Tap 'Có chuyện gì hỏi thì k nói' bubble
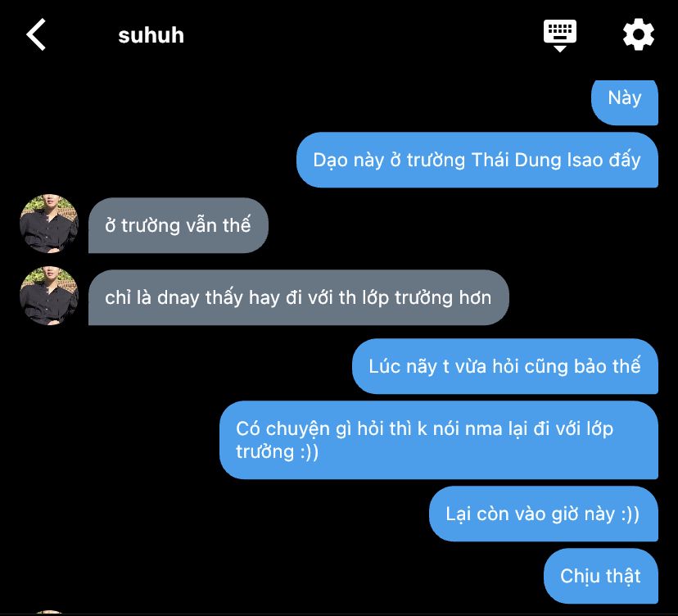The image size is (678, 616). pyautogui.click(x=438, y=440)
